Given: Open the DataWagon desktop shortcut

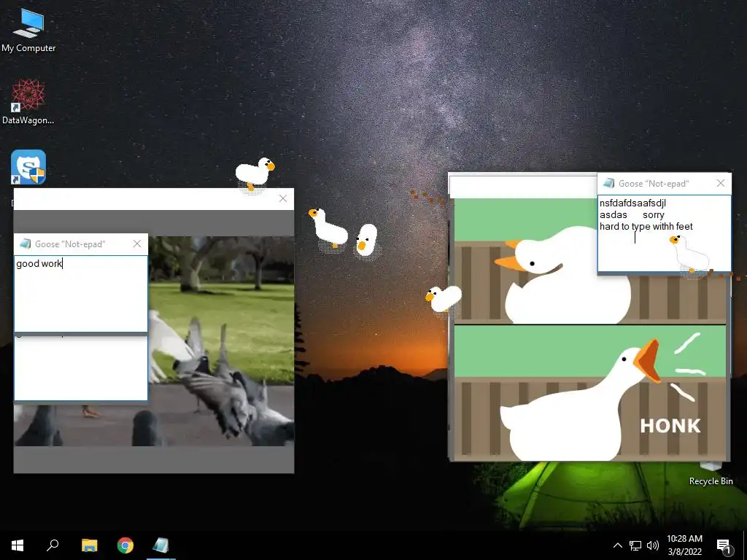Looking at the screenshot, I should 28,102.
